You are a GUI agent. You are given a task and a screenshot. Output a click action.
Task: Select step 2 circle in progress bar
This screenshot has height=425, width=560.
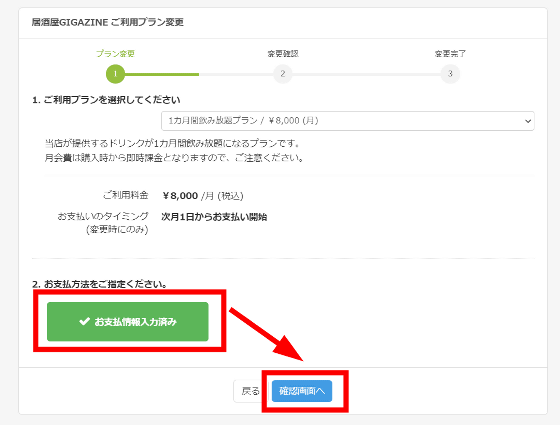(x=282, y=74)
